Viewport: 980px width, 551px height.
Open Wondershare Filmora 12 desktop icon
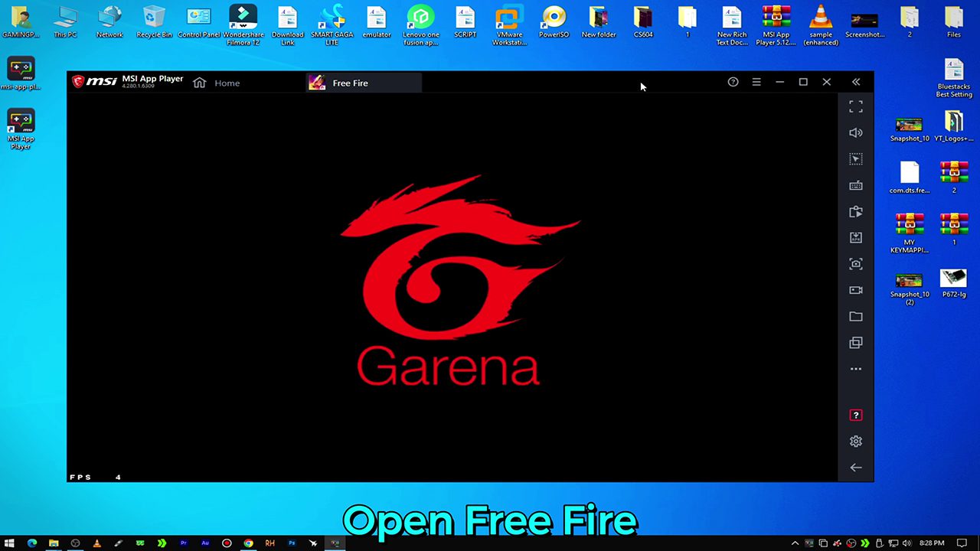click(243, 24)
